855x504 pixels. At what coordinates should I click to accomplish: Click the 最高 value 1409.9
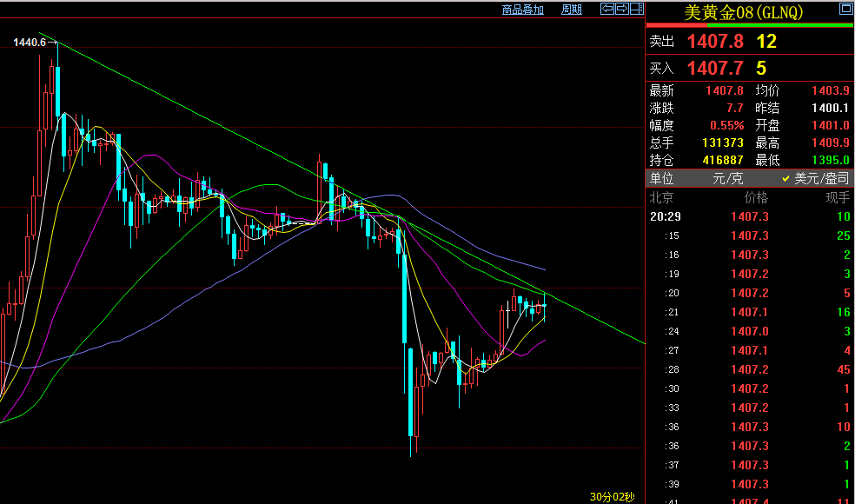(831, 143)
